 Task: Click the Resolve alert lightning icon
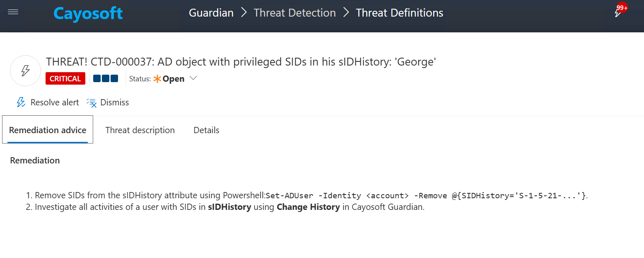click(x=21, y=102)
